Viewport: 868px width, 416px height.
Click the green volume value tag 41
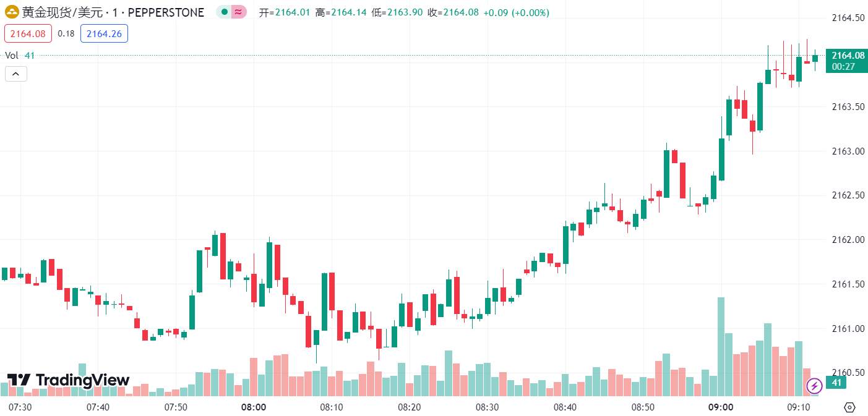[836, 383]
